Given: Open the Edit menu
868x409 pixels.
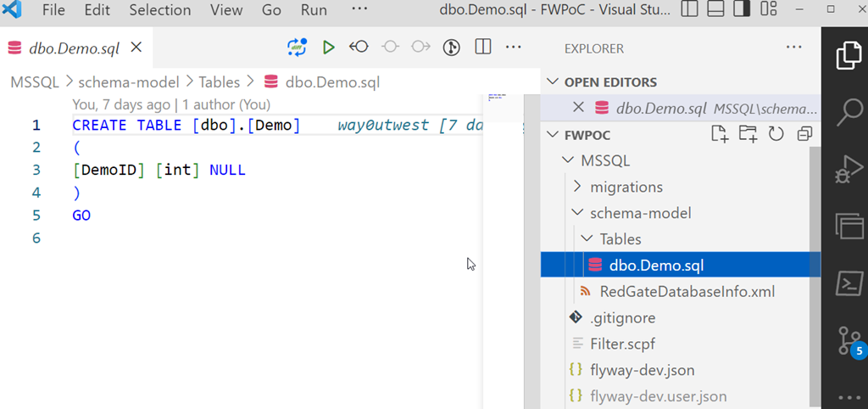Looking at the screenshot, I should click(97, 10).
